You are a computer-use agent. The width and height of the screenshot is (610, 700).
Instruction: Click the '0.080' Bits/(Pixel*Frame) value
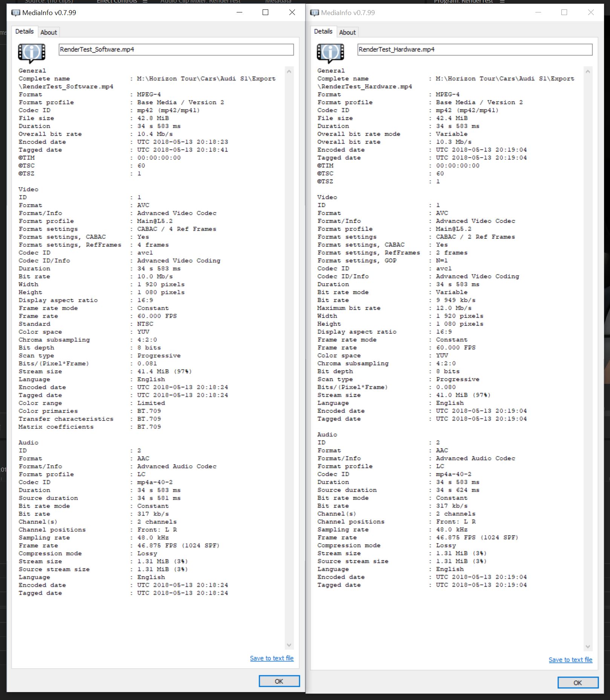(446, 387)
